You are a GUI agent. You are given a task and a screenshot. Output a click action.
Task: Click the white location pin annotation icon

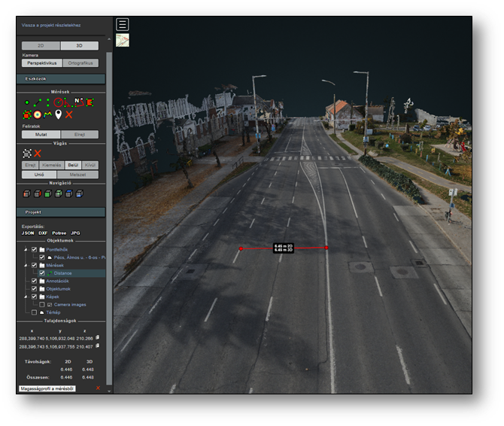click(58, 114)
